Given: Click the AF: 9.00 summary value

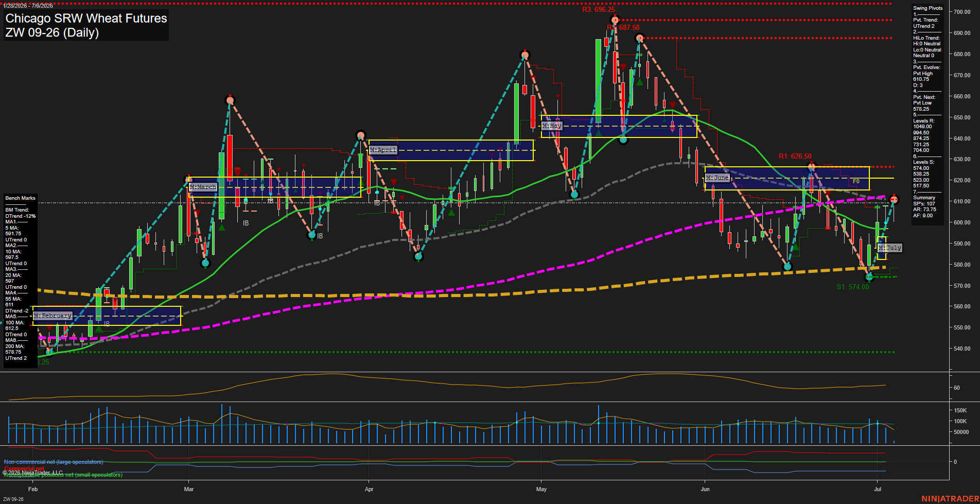Looking at the screenshot, I should (x=922, y=216).
